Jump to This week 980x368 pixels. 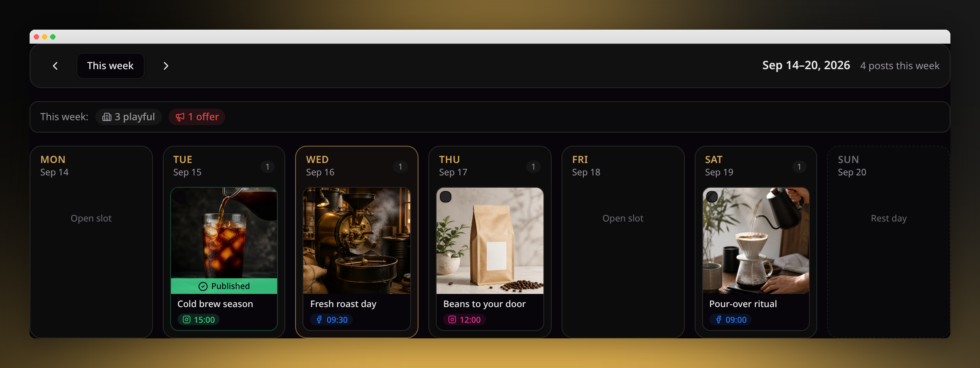tap(110, 66)
